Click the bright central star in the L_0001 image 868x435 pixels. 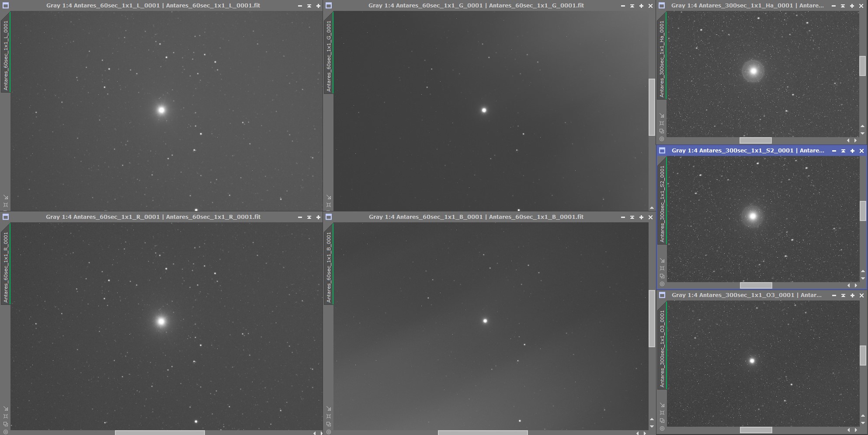[161, 110]
